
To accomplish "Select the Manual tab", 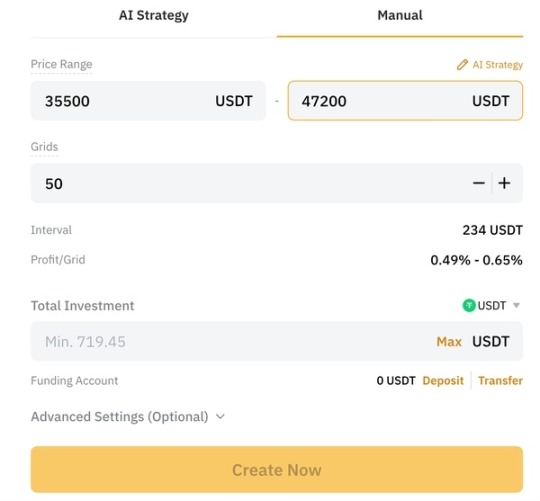I will [x=400, y=15].
